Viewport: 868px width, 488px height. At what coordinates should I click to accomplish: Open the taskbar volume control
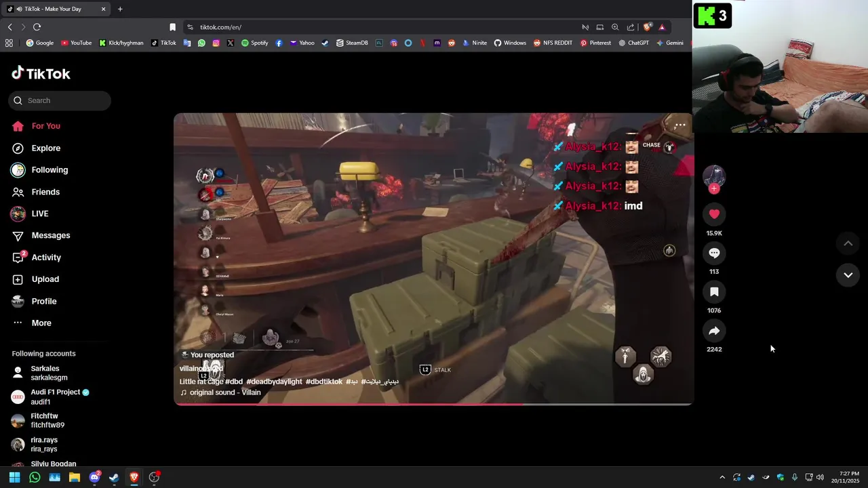820,477
